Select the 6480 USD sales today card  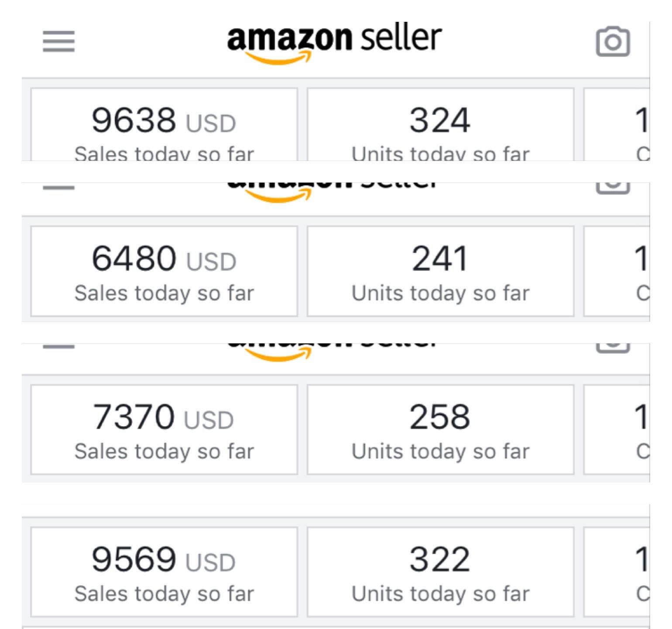[x=164, y=271]
